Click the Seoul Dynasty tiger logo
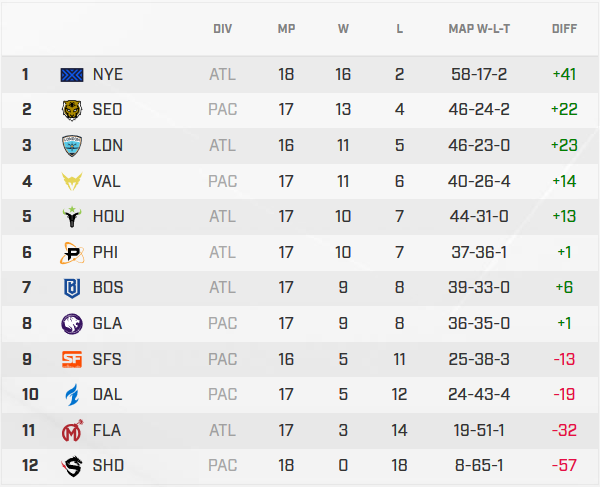 pyautogui.click(x=73, y=110)
